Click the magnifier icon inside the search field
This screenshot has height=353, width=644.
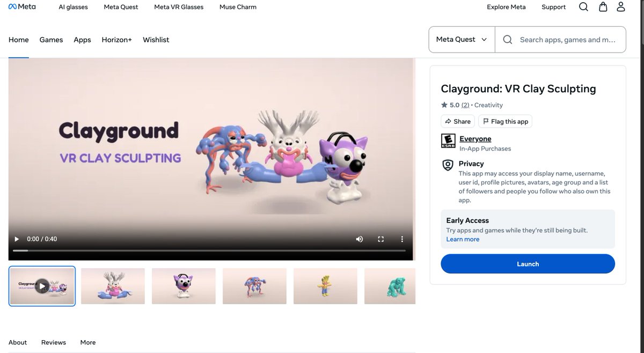507,40
